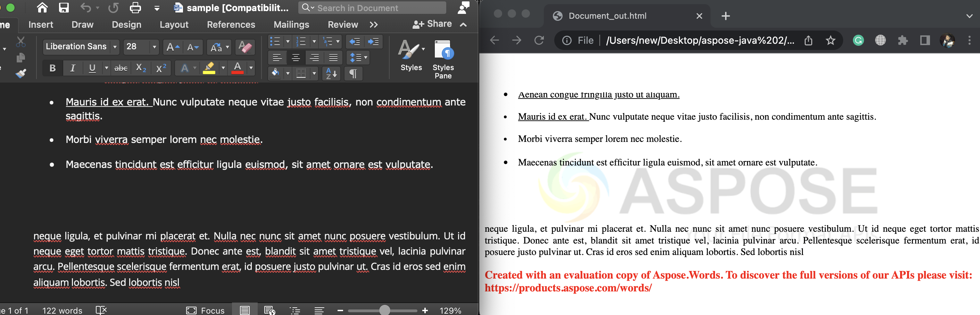This screenshot has height=315, width=980.
Task: Expand the bullet list style options
Action: click(288, 41)
